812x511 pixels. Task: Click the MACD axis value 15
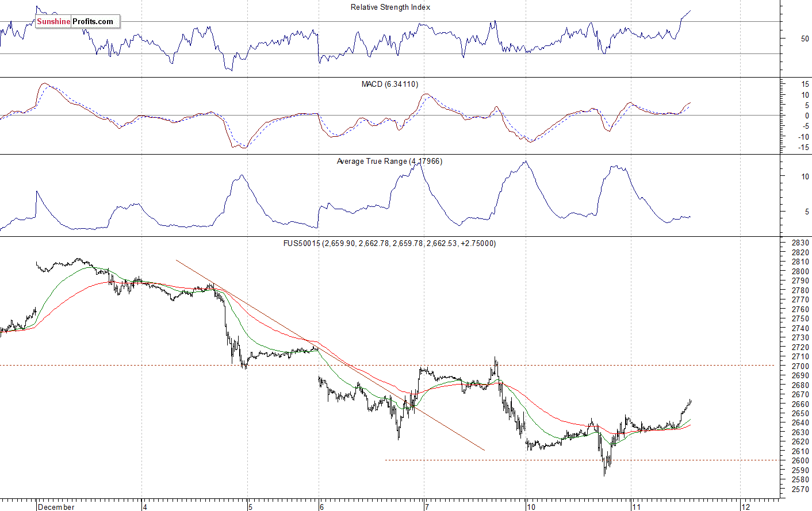pos(805,84)
